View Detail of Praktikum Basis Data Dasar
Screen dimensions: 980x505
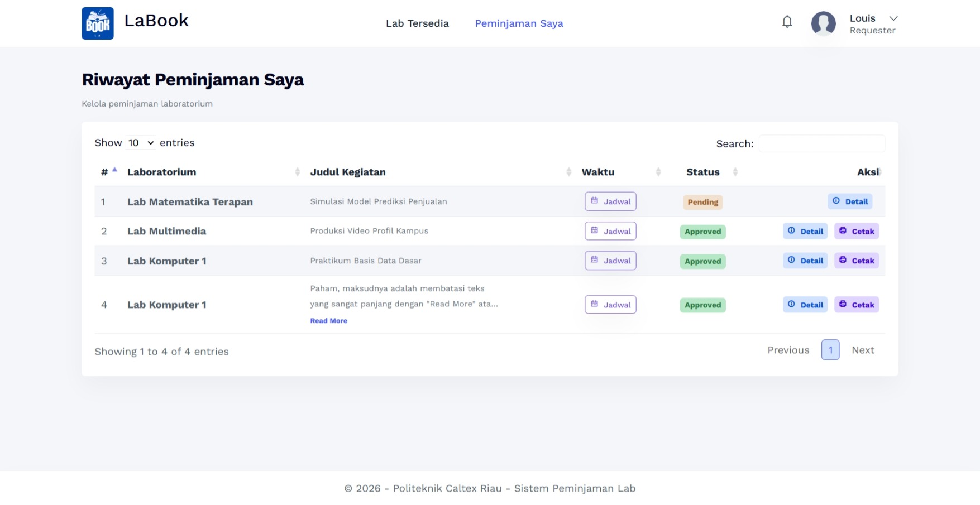click(805, 261)
